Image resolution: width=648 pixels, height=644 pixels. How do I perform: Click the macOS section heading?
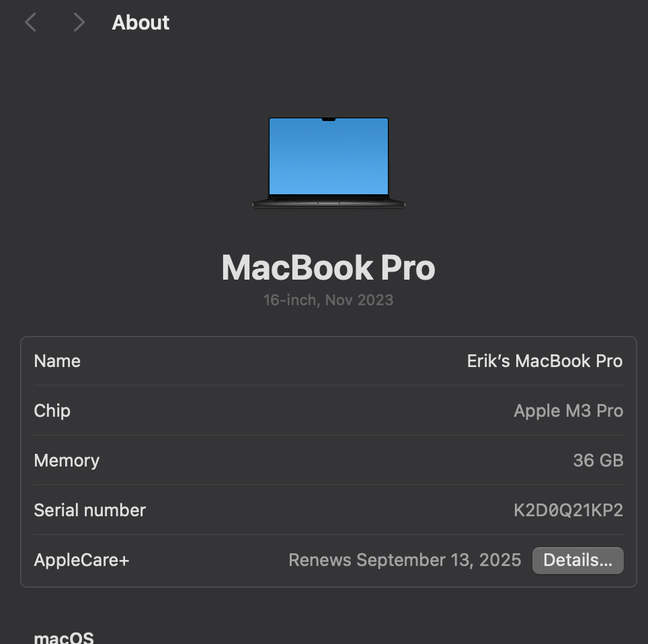pyautogui.click(x=64, y=637)
